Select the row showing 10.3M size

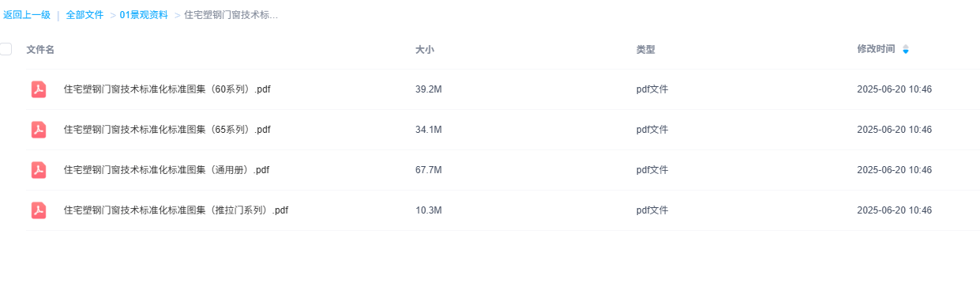(x=502, y=210)
